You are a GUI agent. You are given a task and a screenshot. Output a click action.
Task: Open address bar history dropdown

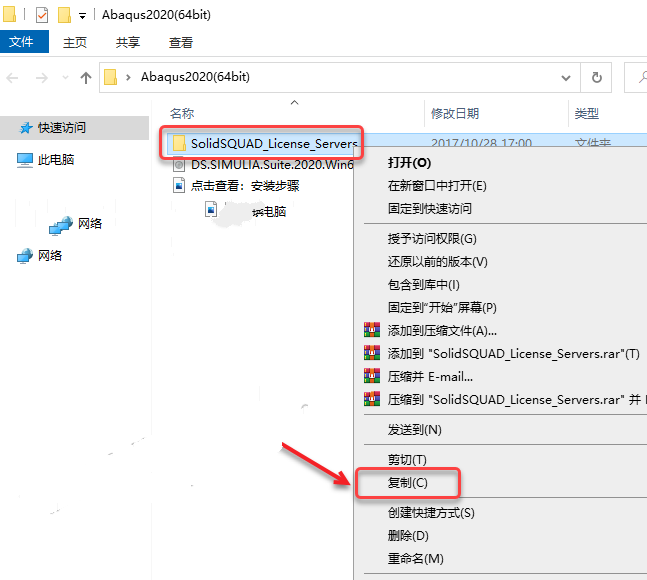point(566,78)
